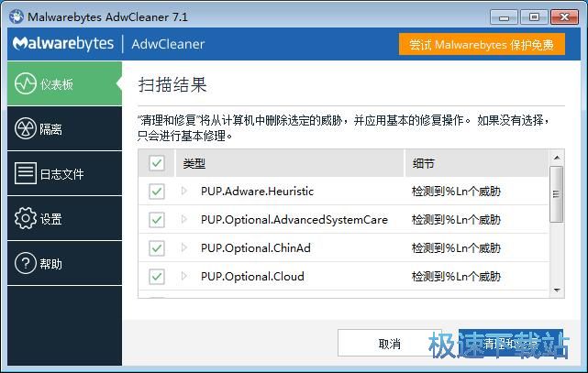588x373 pixels.
Task: Click the quarantine (隔离) radiation icon
Action: [x=25, y=129]
